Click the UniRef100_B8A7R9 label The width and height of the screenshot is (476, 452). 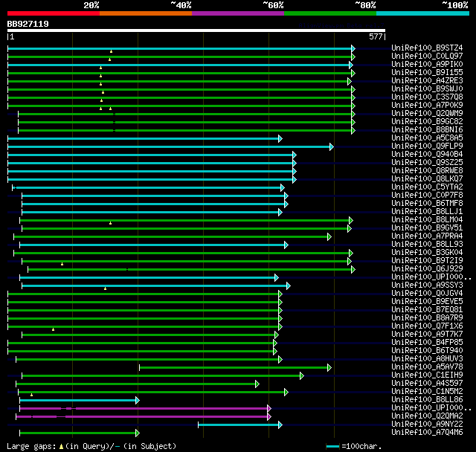(x=427, y=318)
